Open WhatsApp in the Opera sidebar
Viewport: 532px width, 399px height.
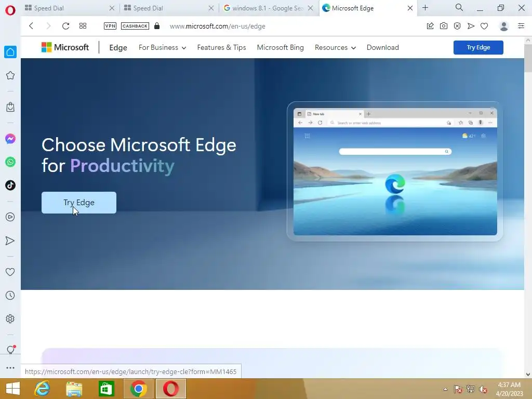click(10, 162)
